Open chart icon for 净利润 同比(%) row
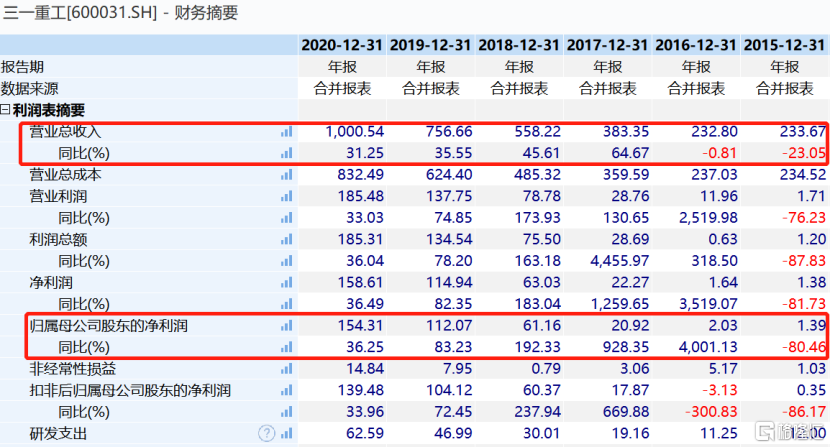The width and height of the screenshot is (830, 448). click(x=286, y=304)
